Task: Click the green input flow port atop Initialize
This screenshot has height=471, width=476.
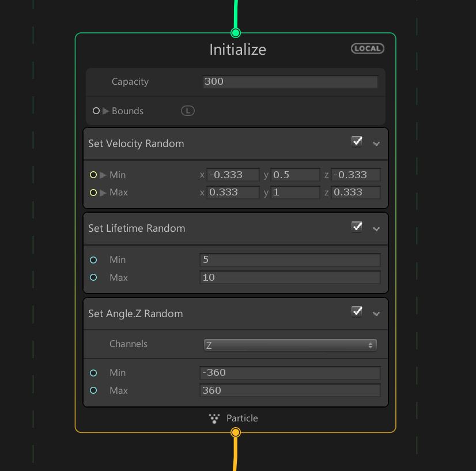Action: coord(235,33)
